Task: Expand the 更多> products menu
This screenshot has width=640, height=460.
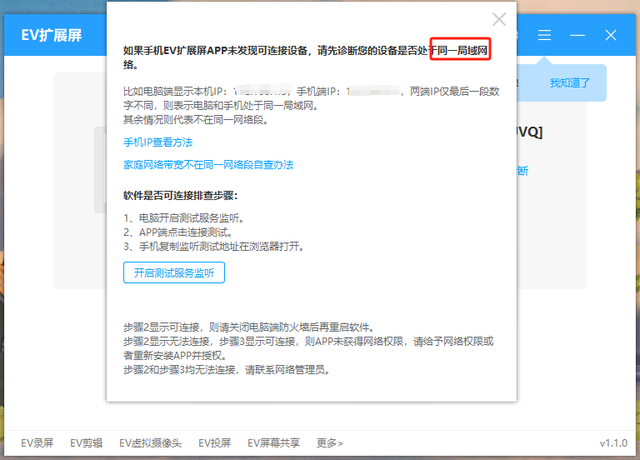Action: pos(330,443)
